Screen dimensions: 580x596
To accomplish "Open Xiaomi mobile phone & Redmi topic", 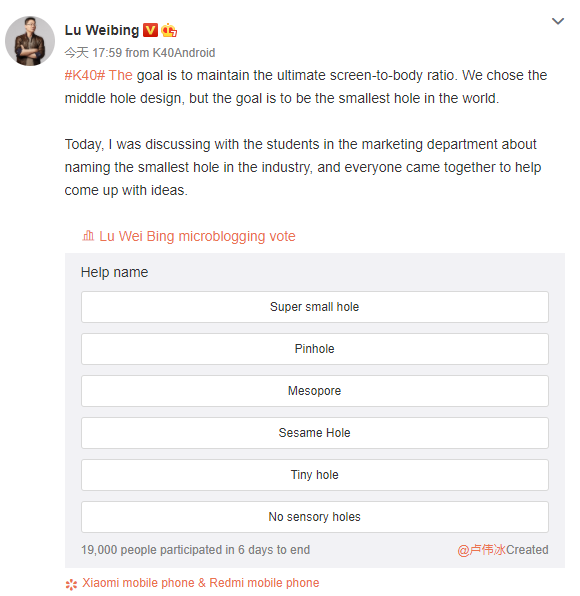I will pyautogui.click(x=201, y=583).
